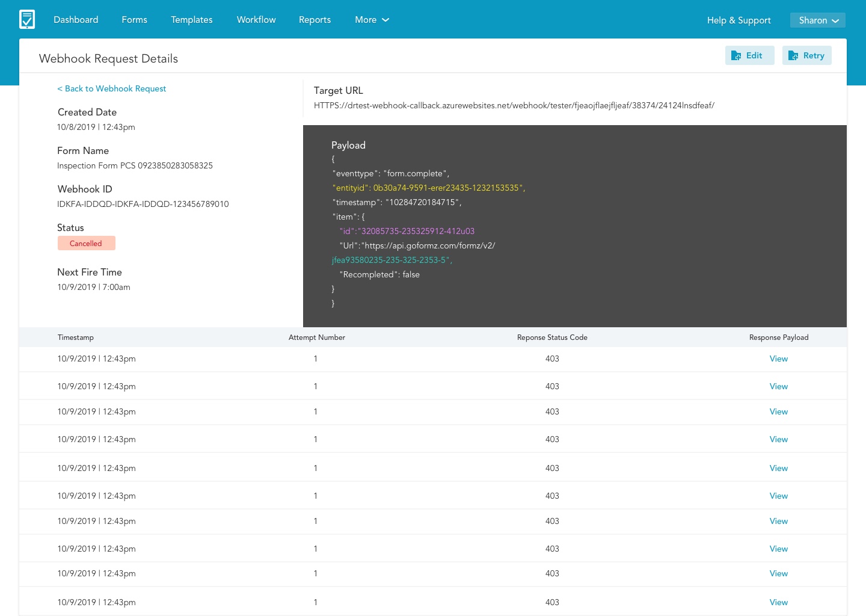Open the Sharon user dropdown
Screen dimensions: 866x616
pyautogui.click(x=817, y=20)
